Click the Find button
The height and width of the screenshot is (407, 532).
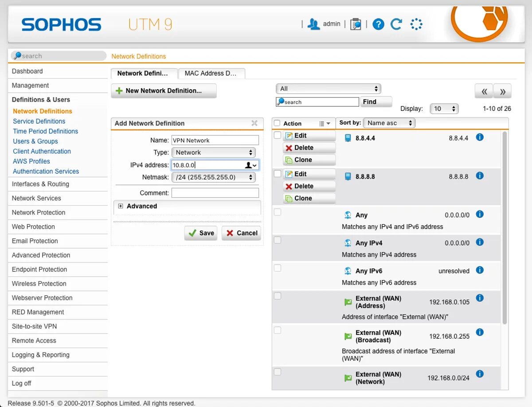pos(376,102)
